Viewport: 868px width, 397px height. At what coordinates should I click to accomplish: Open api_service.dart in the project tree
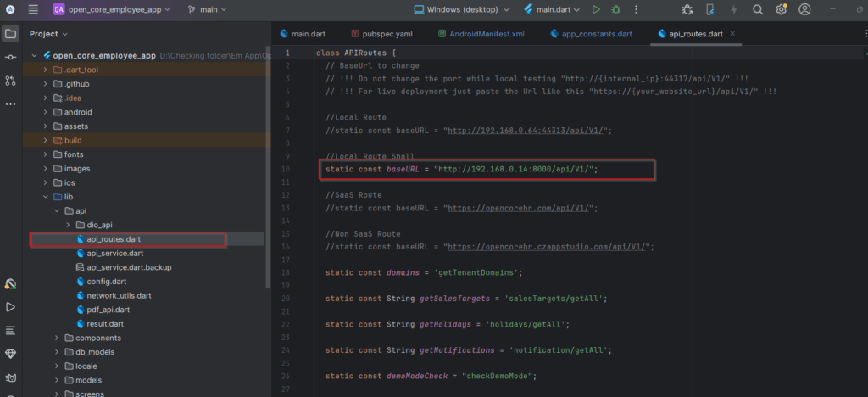[x=114, y=253]
